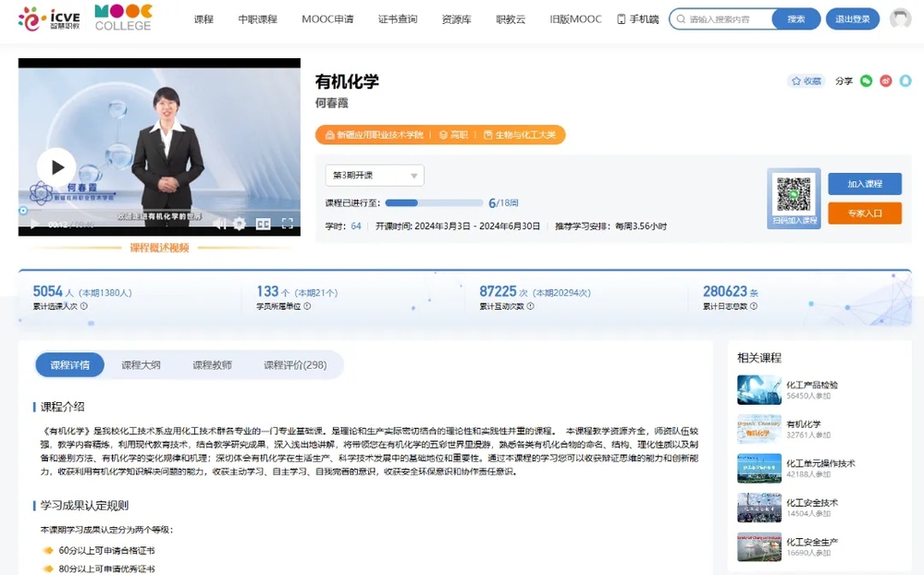Switch to the 课程评价(298) tab
Image resolution: width=924 pixels, height=575 pixels.
(x=295, y=365)
